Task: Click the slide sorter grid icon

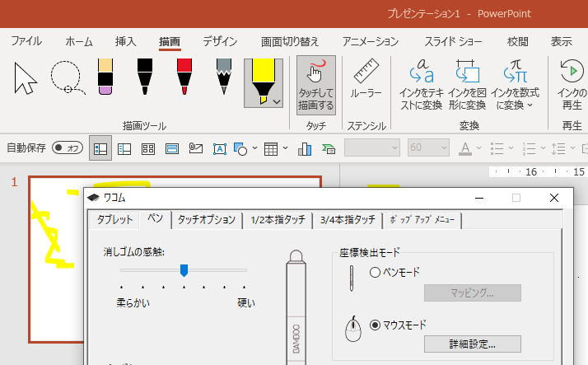Action: 148,149
